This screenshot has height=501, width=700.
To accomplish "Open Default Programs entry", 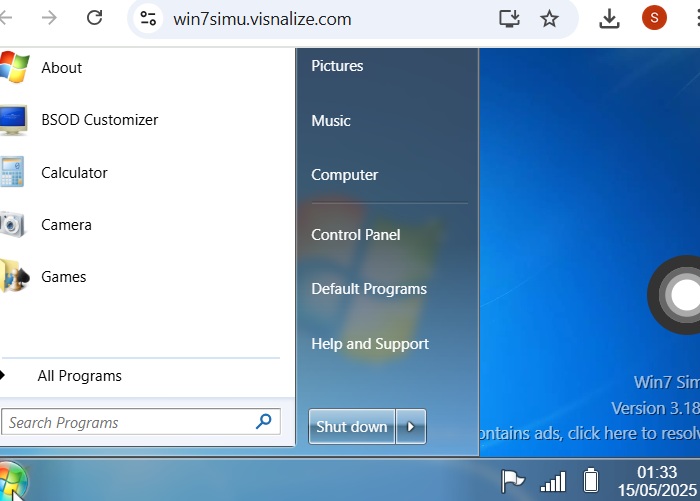I will (369, 289).
